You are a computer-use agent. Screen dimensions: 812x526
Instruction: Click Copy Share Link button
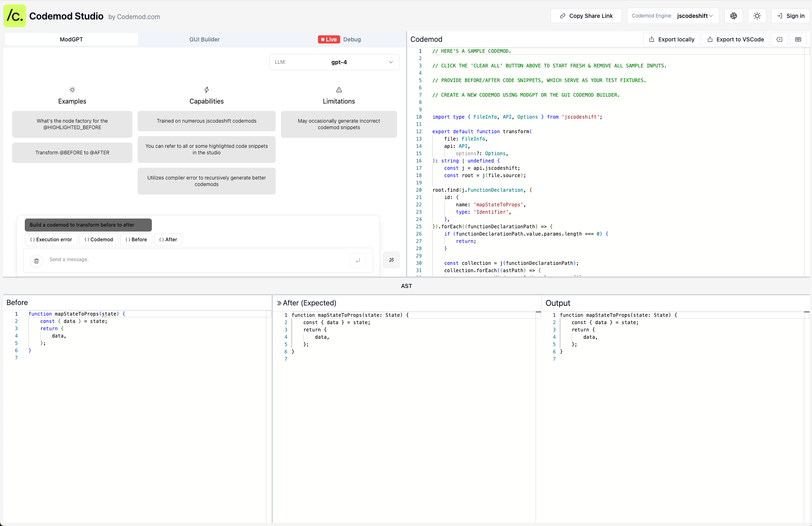pos(586,16)
